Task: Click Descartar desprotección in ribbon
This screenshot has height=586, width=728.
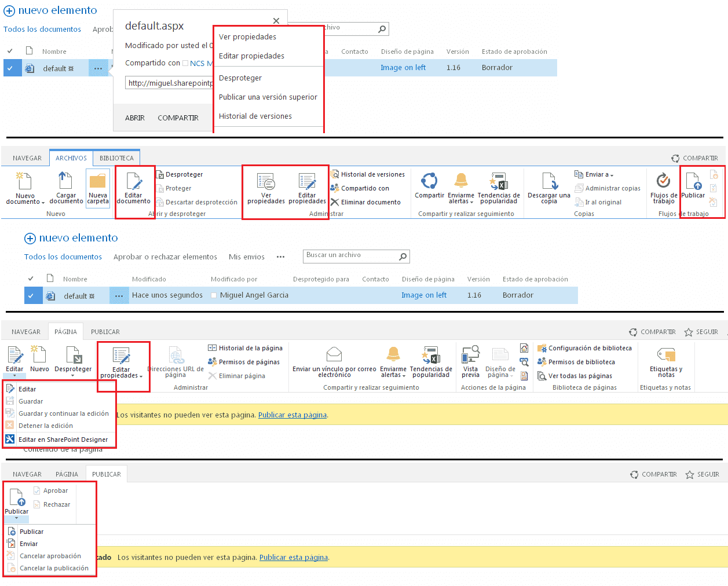Action: (197, 202)
